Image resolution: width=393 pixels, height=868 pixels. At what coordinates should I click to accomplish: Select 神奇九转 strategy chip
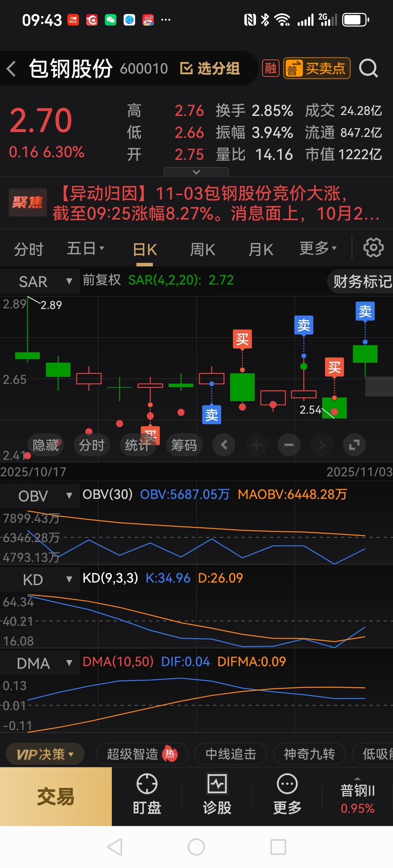point(309,754)
